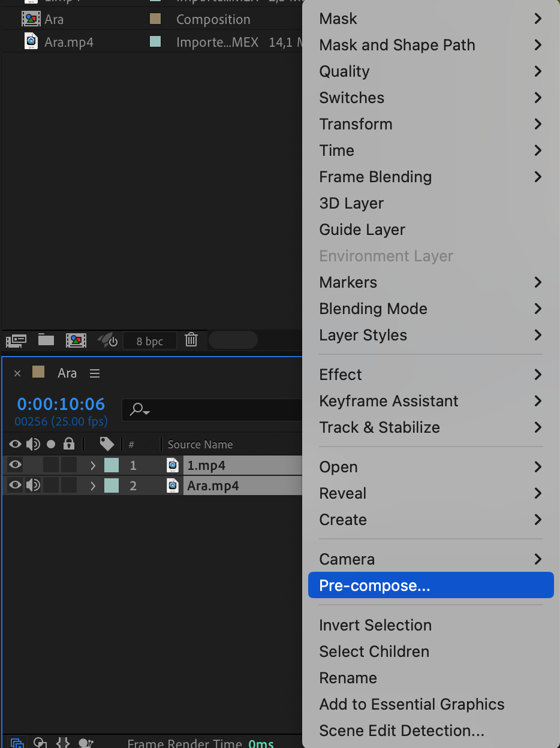Click the Ara composition icon in Project

pos(31,19)
